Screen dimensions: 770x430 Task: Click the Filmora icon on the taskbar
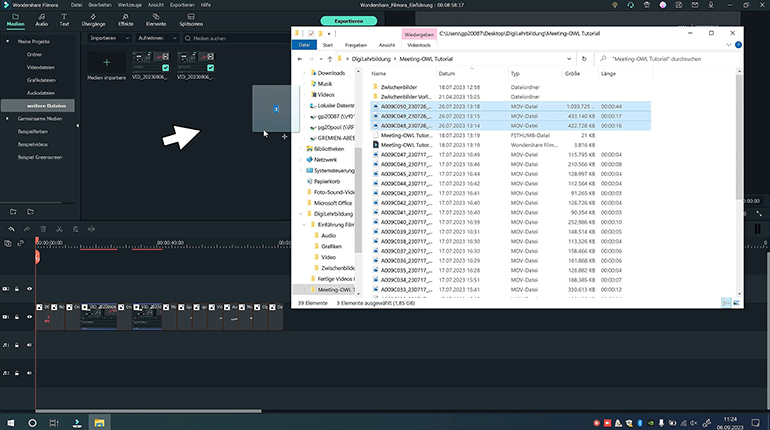tap(77, 423)
